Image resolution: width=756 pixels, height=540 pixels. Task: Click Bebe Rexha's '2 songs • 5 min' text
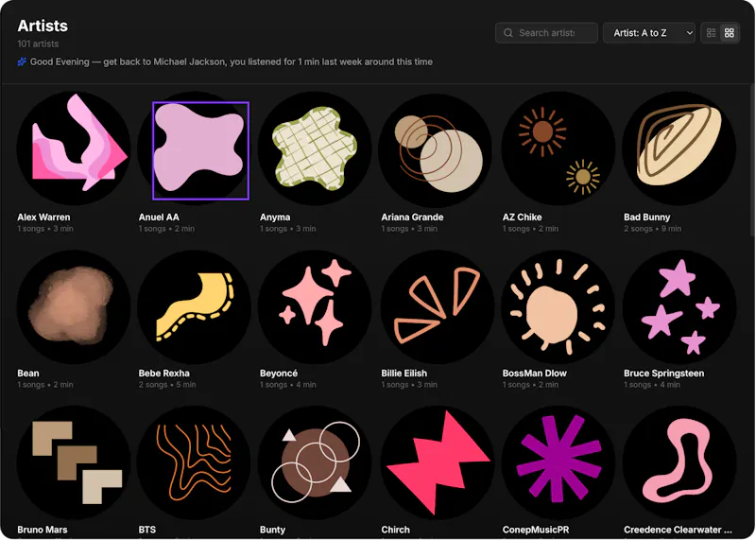(167, 385)
